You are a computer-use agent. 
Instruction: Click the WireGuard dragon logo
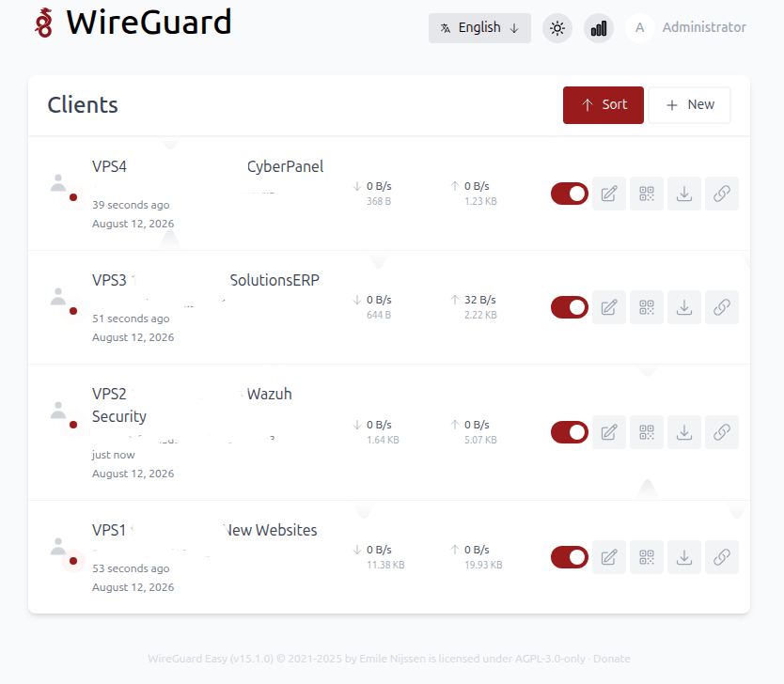[43, 23]
